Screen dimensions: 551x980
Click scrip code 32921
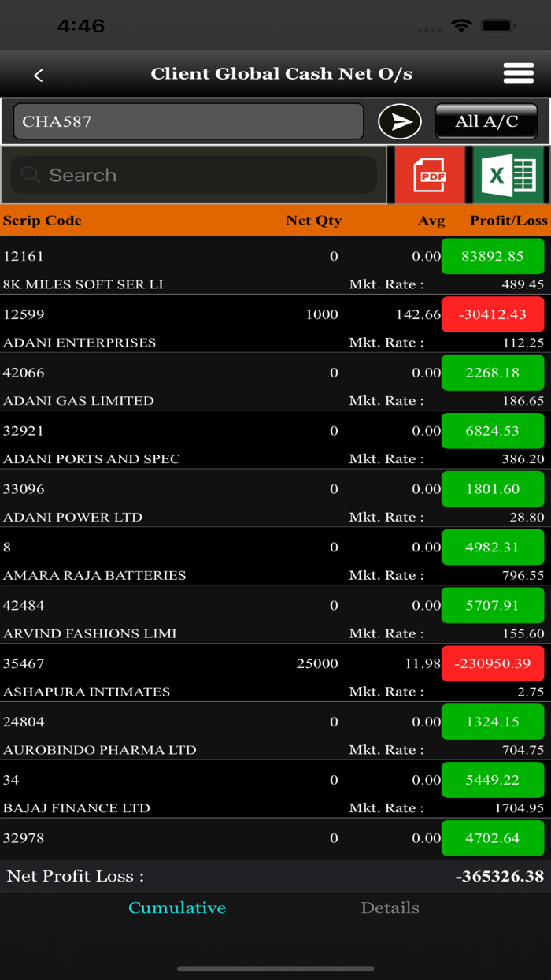coord(24,431)
